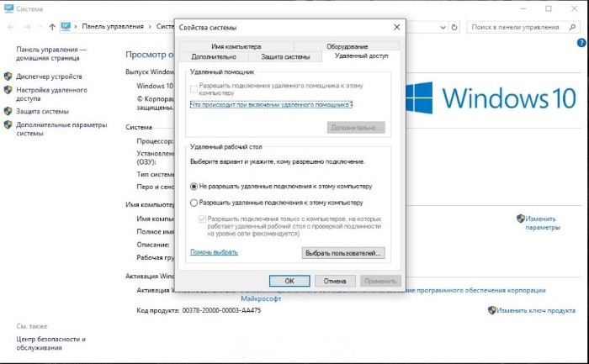Switch to the Имя компьютера tab
589x364 pixels.
(236, 46)
